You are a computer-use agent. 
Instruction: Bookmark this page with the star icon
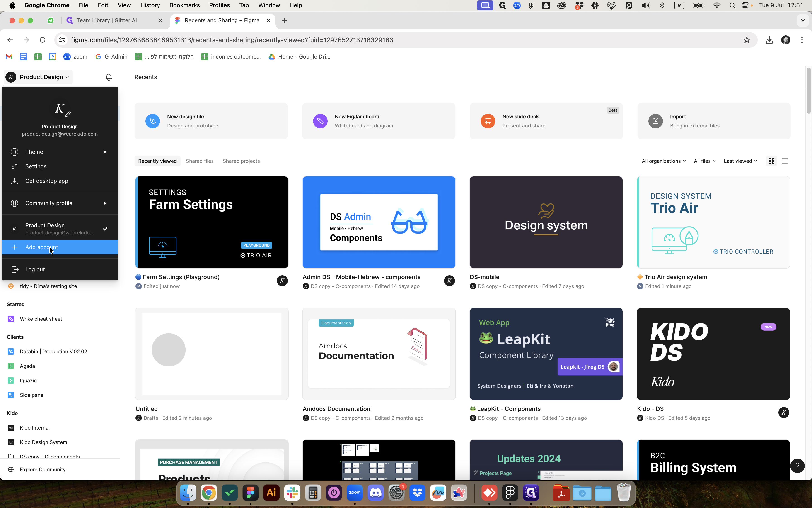pos(746,40)
